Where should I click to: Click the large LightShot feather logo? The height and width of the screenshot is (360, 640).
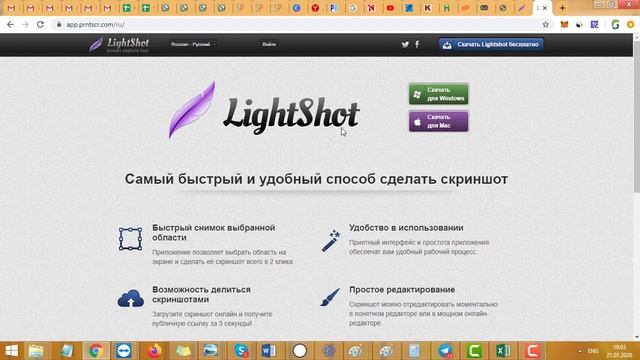(x=191, y=110)
